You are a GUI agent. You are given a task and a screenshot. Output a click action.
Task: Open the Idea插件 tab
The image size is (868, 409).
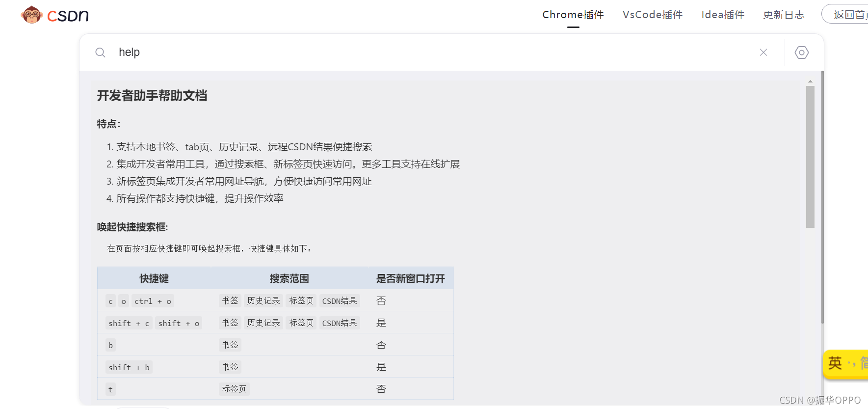pyautogui.click(x=723, y=15)
